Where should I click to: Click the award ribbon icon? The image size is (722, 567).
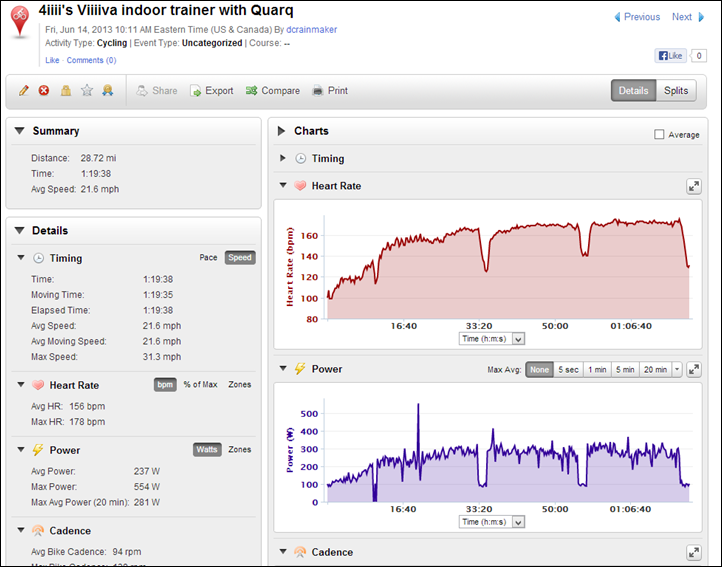coord(107,90)
